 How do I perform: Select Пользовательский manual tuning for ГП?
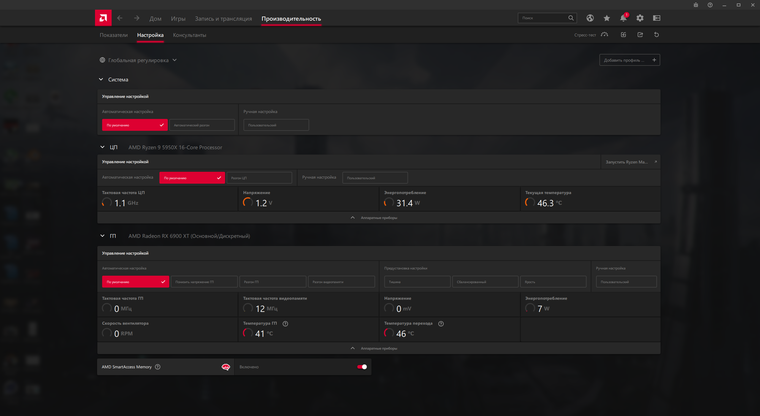click(x=626, y=282)
